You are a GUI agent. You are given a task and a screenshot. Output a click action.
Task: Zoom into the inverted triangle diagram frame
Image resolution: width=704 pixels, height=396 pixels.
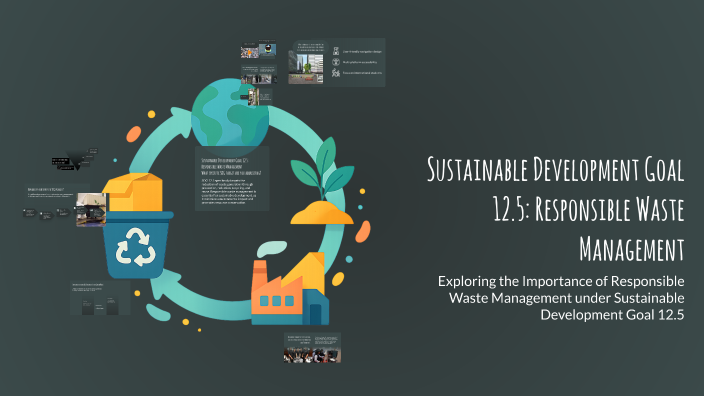coord(75,160)
